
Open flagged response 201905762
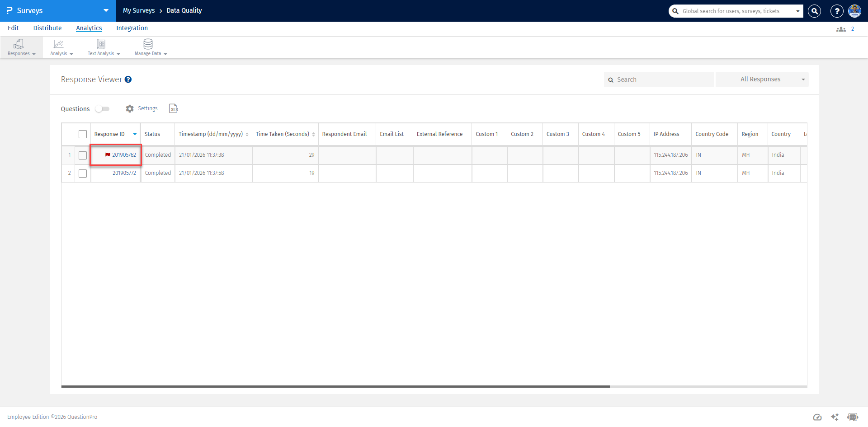point(125,155)
